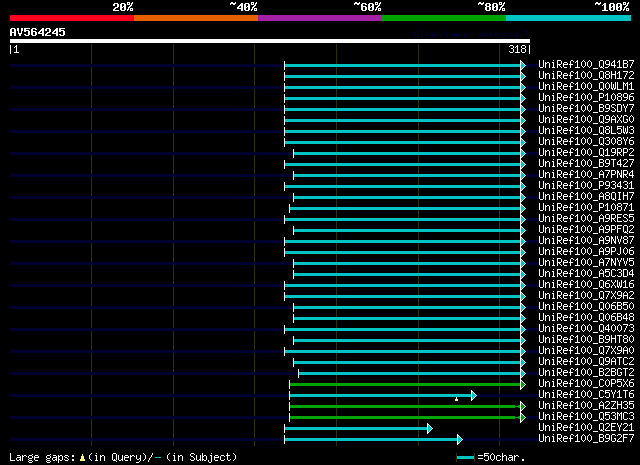Select hit label UniRef100_A8QIH7

586,196
